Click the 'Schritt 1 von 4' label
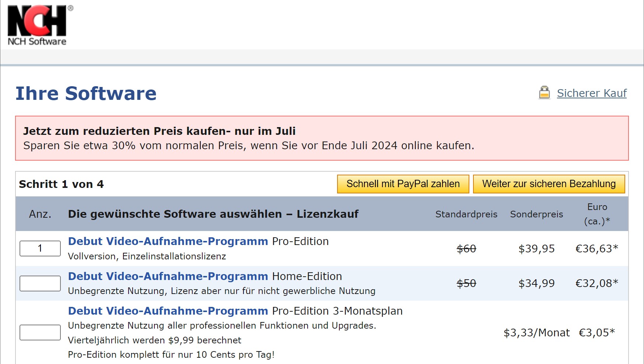This screenshot has height=364, width=644. click(x=62, y=184)
